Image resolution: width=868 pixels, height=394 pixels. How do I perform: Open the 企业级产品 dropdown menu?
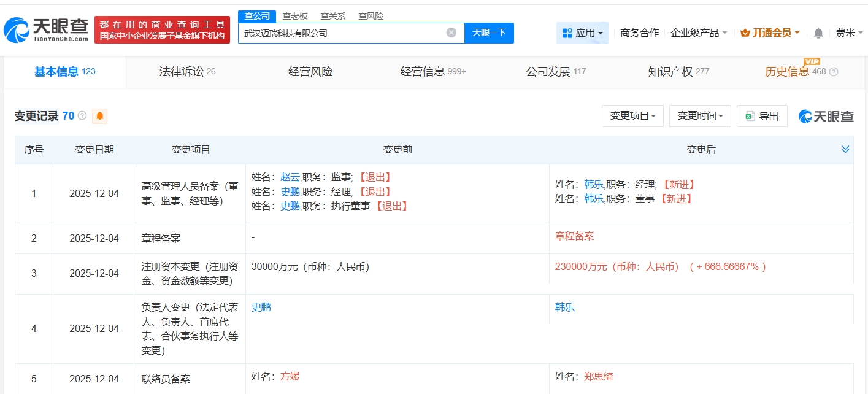tap(699, 33)
